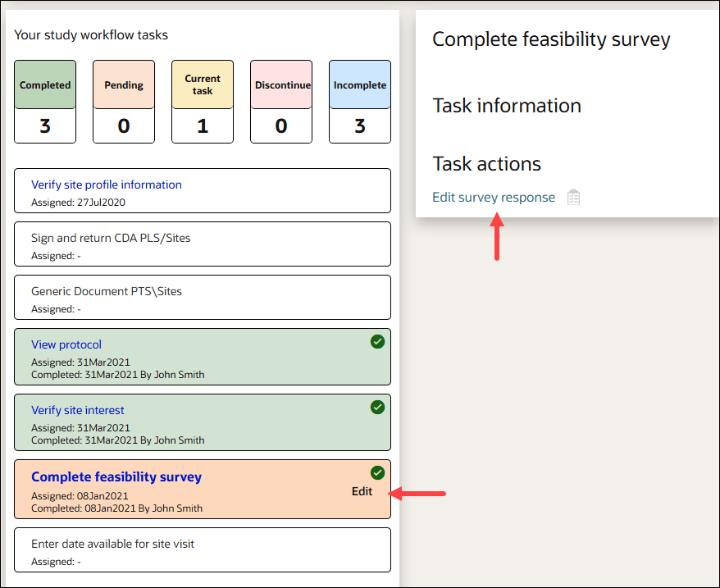
Task: Click the Complete feasibility survey task title
Action: tap(116, 476)
